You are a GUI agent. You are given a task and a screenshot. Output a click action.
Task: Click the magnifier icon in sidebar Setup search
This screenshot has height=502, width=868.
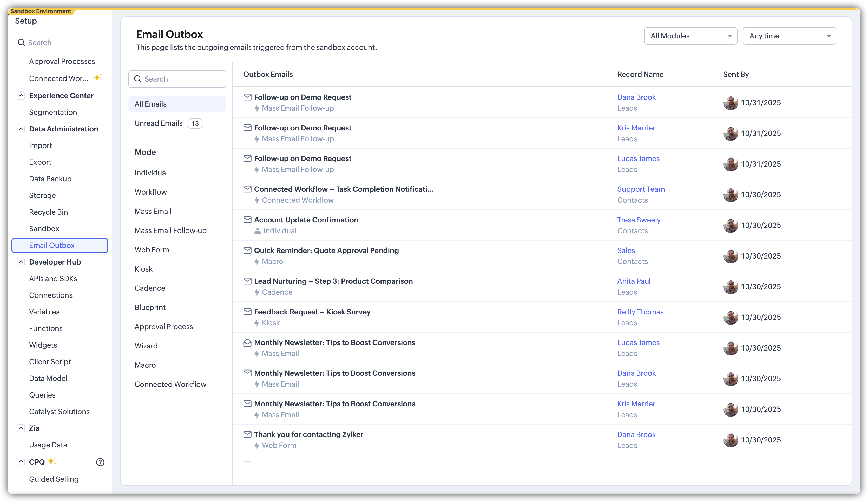21,43
